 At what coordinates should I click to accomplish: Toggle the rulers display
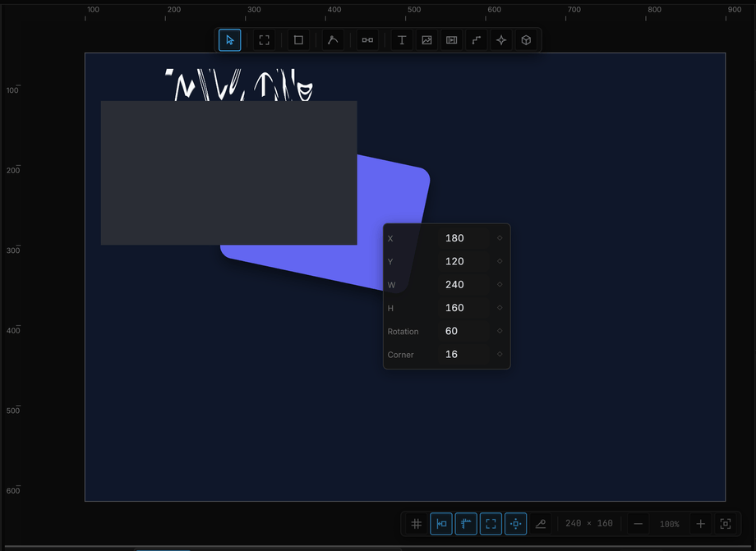pyautogui.click(x=466, y=524)
